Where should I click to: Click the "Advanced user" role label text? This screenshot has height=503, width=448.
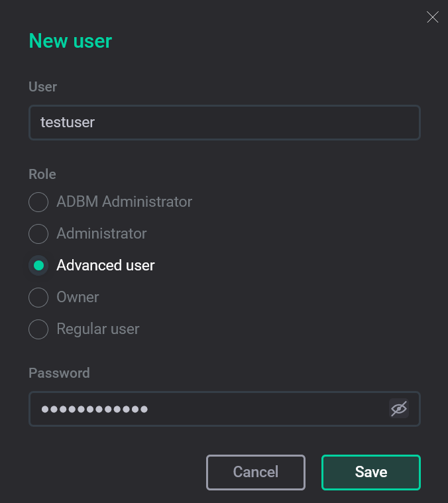click(x=105, y=265)
